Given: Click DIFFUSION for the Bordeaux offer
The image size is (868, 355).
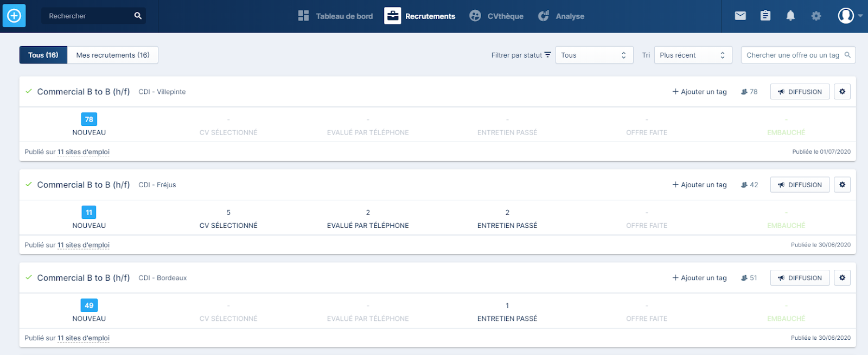Looking at the screenshot, I should pyautogui.click(x=800, y=277).
